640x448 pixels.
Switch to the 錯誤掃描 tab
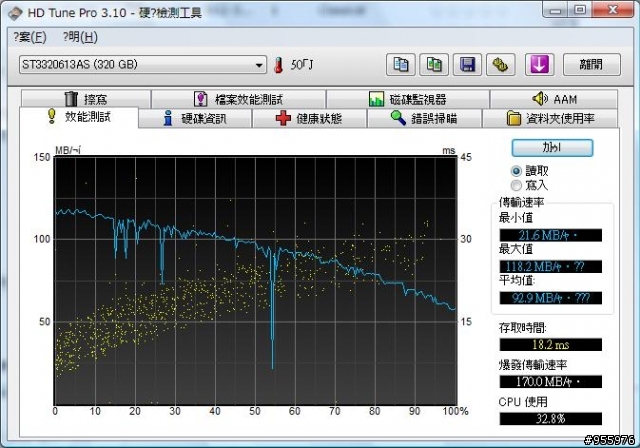point(423,119)
